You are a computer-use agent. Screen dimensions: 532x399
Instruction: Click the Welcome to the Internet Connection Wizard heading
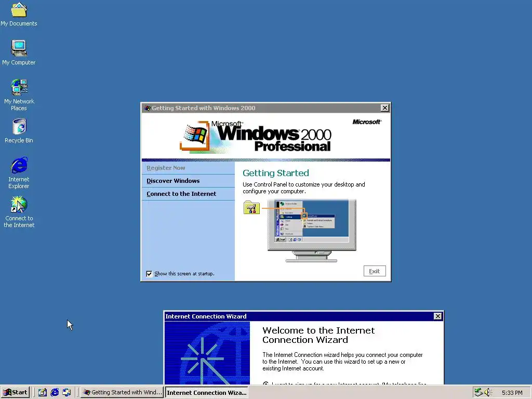[318, 335]
